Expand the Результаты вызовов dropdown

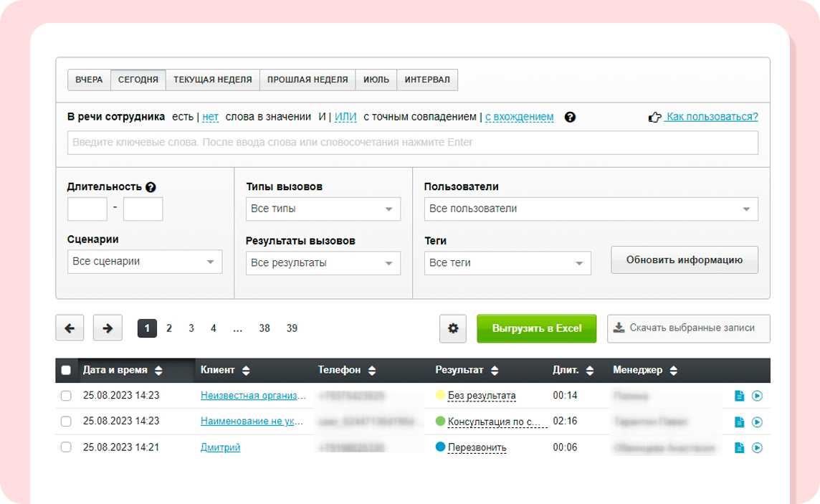pos(323,263)
